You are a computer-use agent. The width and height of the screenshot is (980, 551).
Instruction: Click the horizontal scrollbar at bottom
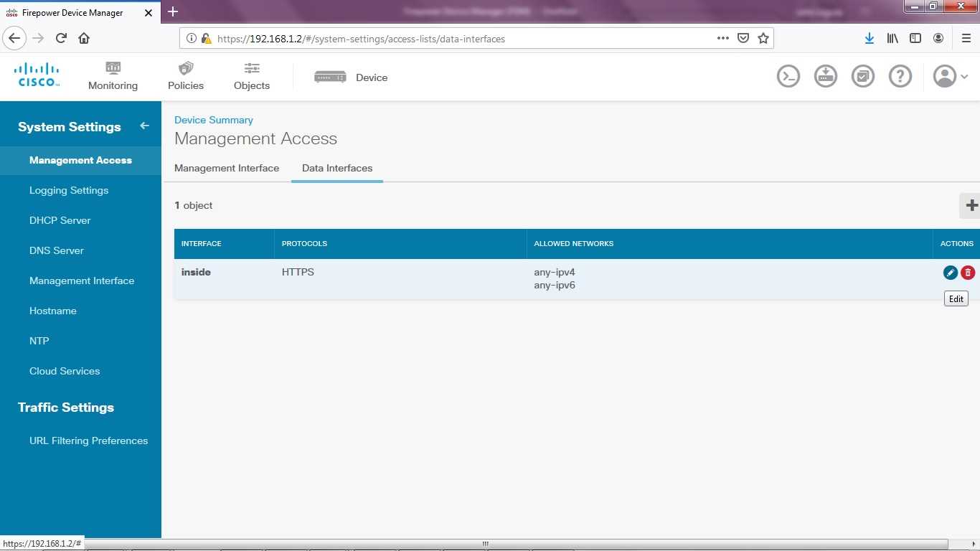(x=484, y=544)
